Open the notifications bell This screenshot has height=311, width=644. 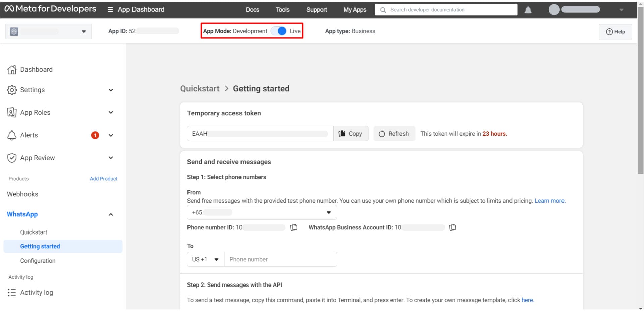pyautogui.click(x=528, y=10)
